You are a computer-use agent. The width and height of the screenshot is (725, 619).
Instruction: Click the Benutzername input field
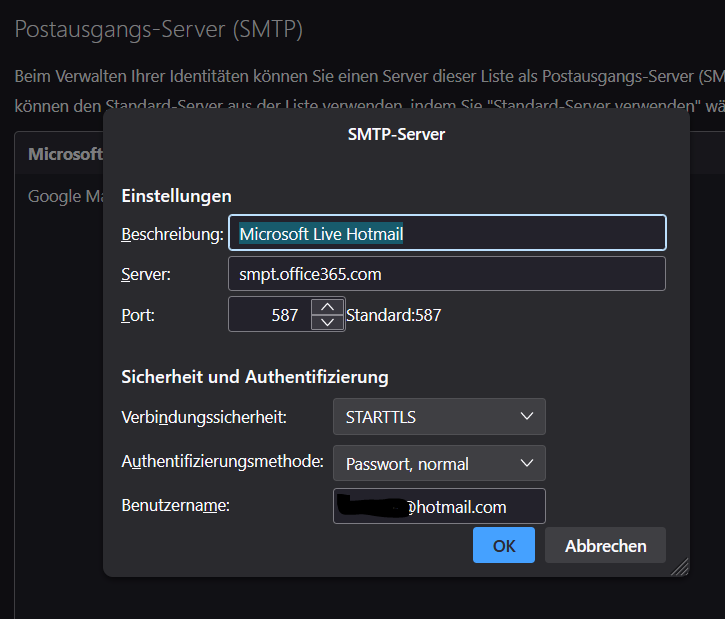[439, 506]
